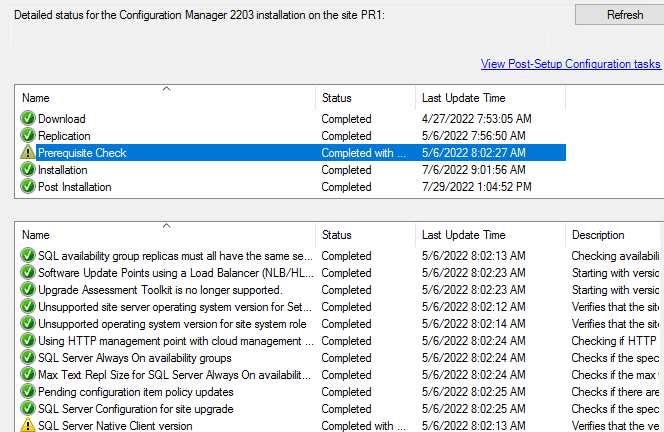Click Download time '4/27/2022 7:53:05 AM'

pyautogui.click(x=476, y=119)
